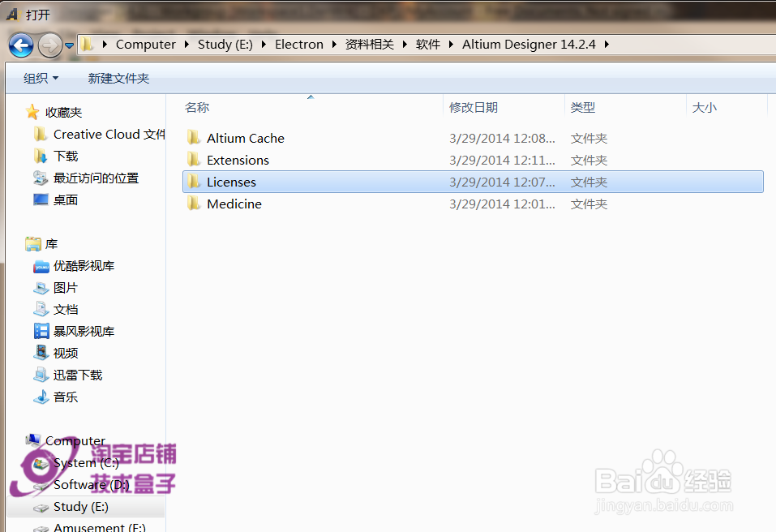
Task: Click the 收藏夹 star icon
Action: [x=32, y=112]
